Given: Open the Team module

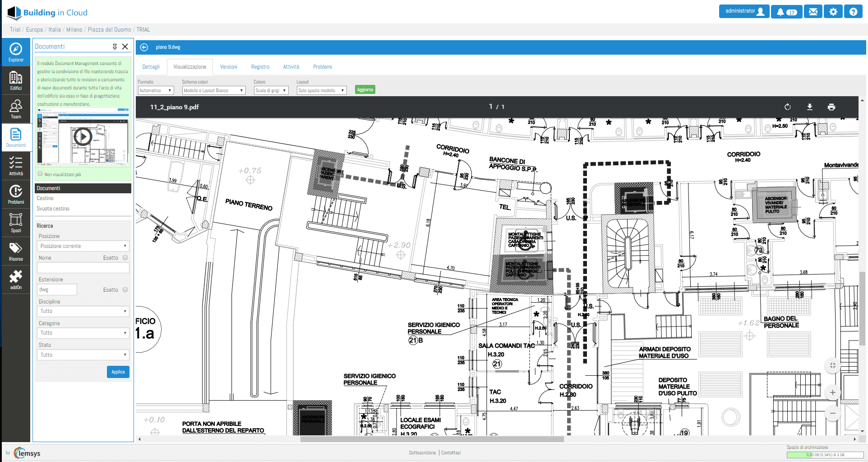Looking at the screenshot, I should (x=16, y=109).
